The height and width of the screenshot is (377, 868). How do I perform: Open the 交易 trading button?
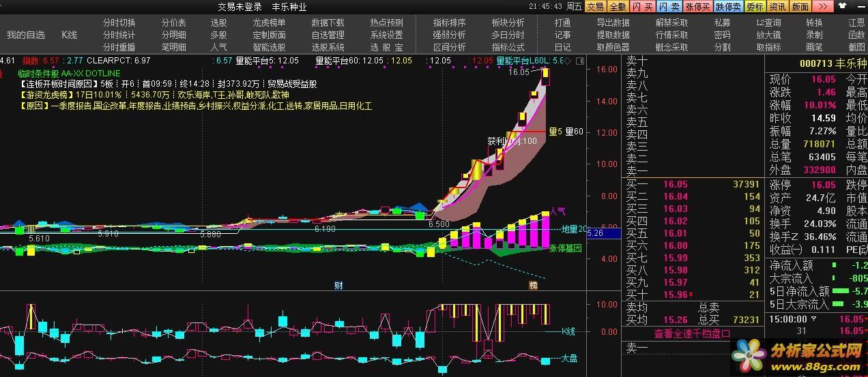click(x=596, y=6)
